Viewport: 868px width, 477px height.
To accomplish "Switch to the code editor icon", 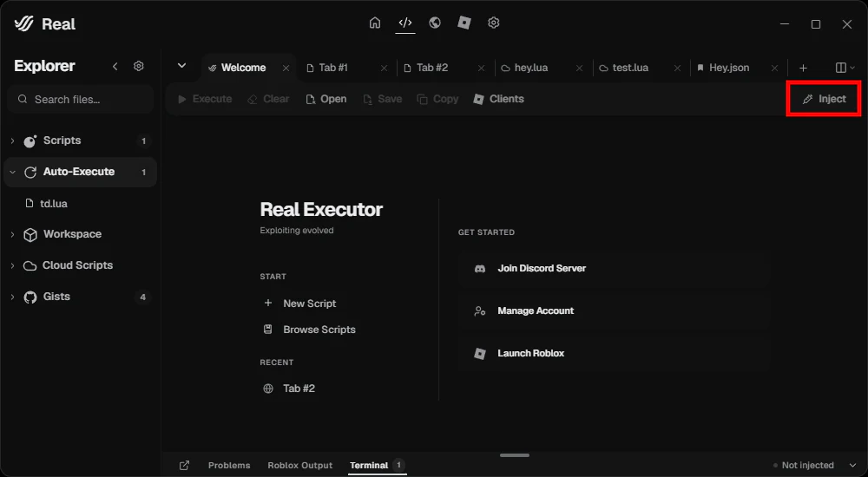I will pos(405,23).
